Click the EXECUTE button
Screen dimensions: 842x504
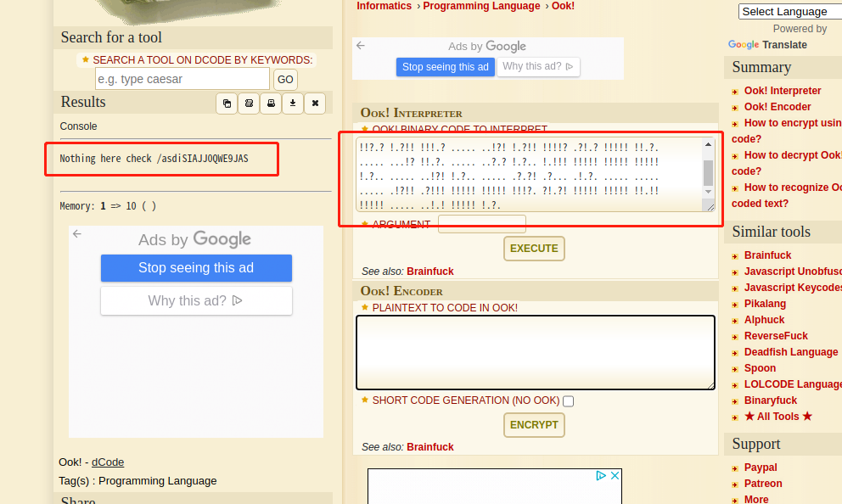[534, 249]
